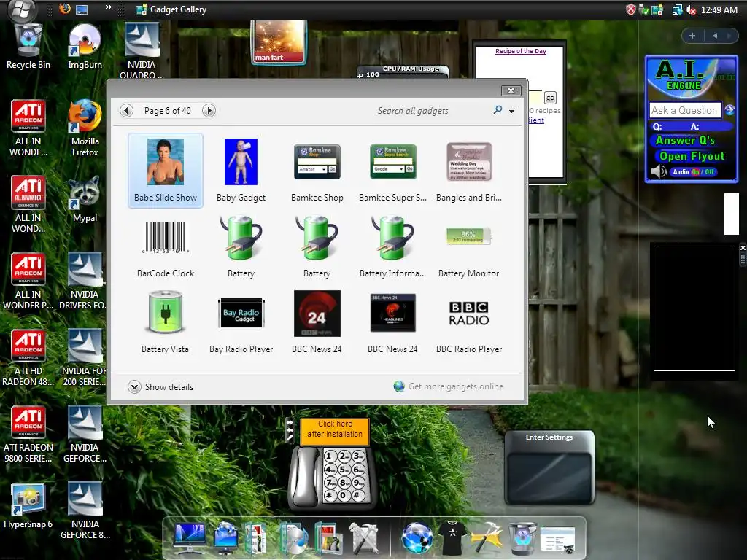
Task: Open the Mozilla Firefox desktop shortcut
Action: [85, 128]
